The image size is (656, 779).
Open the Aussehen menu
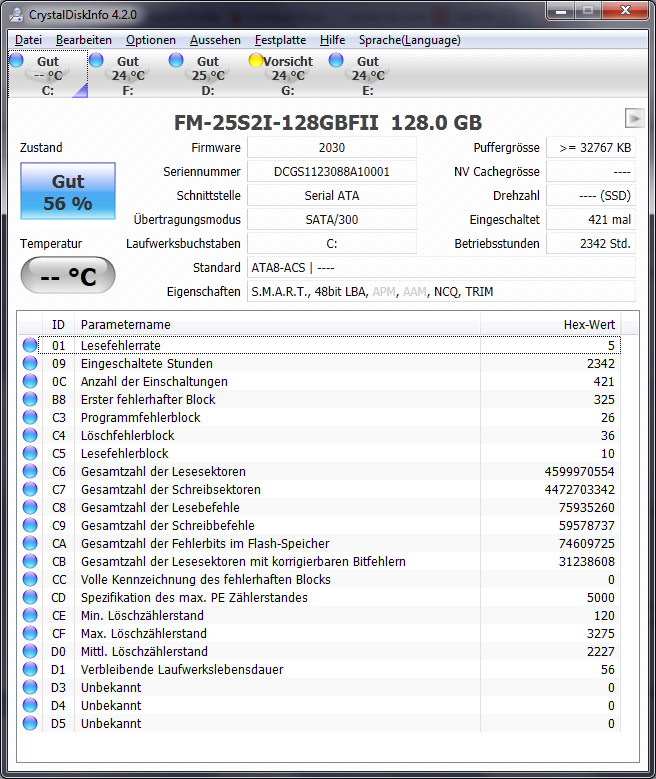[215, 40]
